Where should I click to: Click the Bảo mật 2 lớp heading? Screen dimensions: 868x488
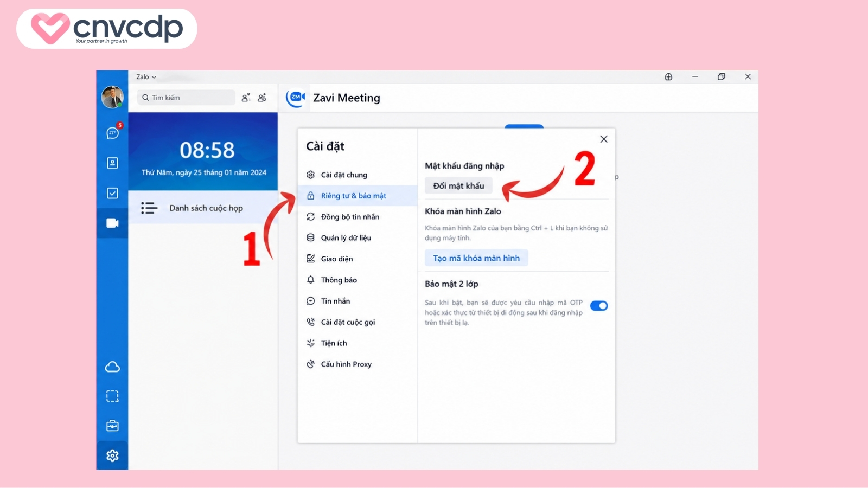(x=451, y=284)
